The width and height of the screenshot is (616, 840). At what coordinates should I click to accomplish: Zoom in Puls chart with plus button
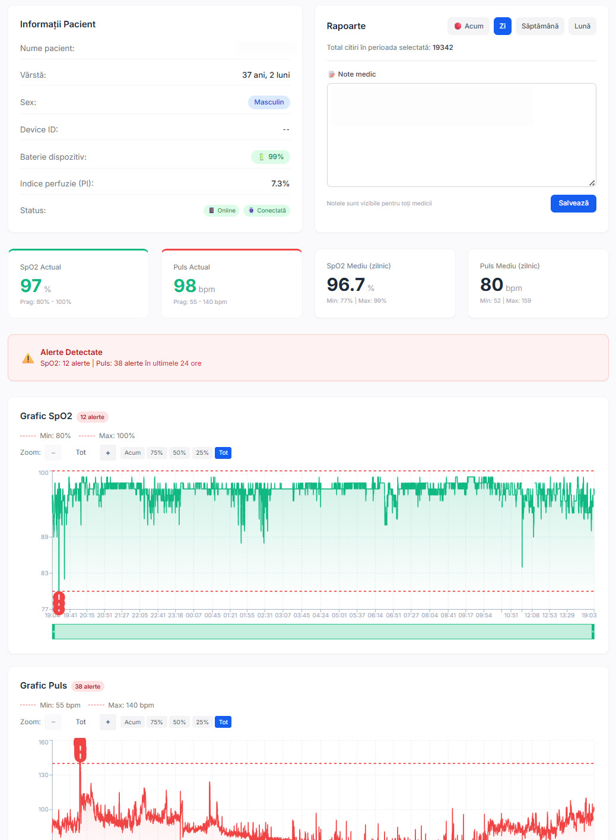point(108,722)
